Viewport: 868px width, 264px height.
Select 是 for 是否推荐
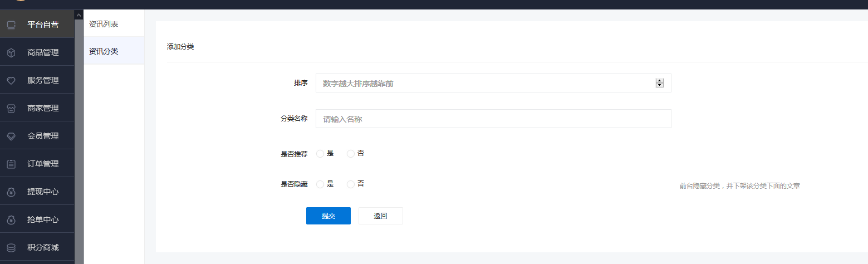[320, 154]
